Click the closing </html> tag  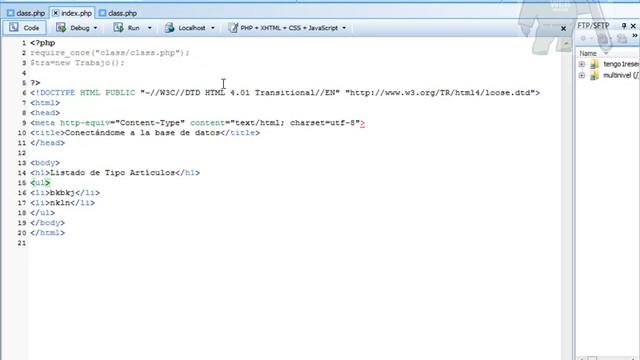(47, 233)
